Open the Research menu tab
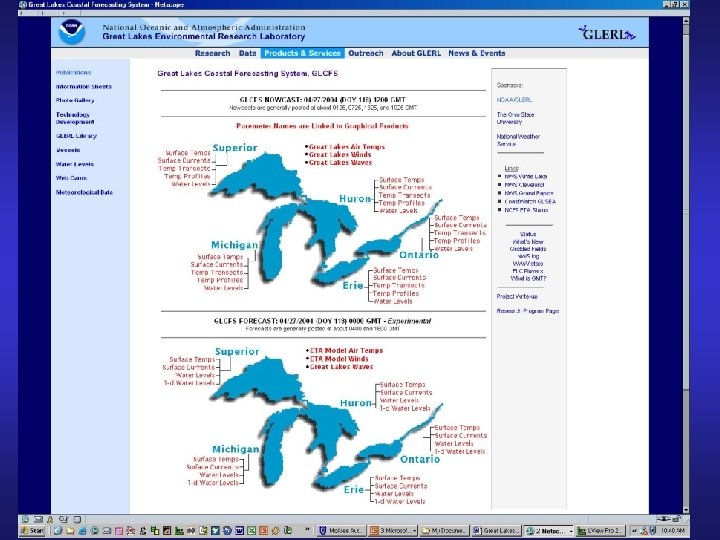The height and width of the screenshot is (540, 720). pyautogui.click(x=212, y=53)
